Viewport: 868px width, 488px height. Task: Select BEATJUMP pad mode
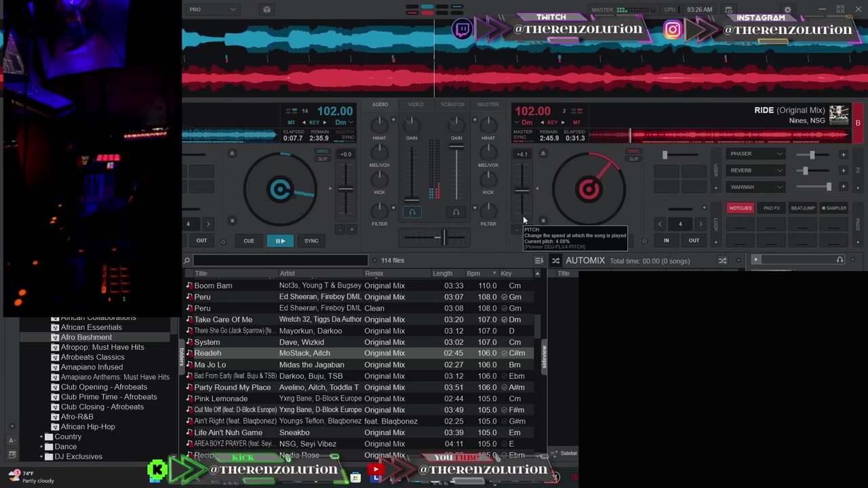coord(802,208)
